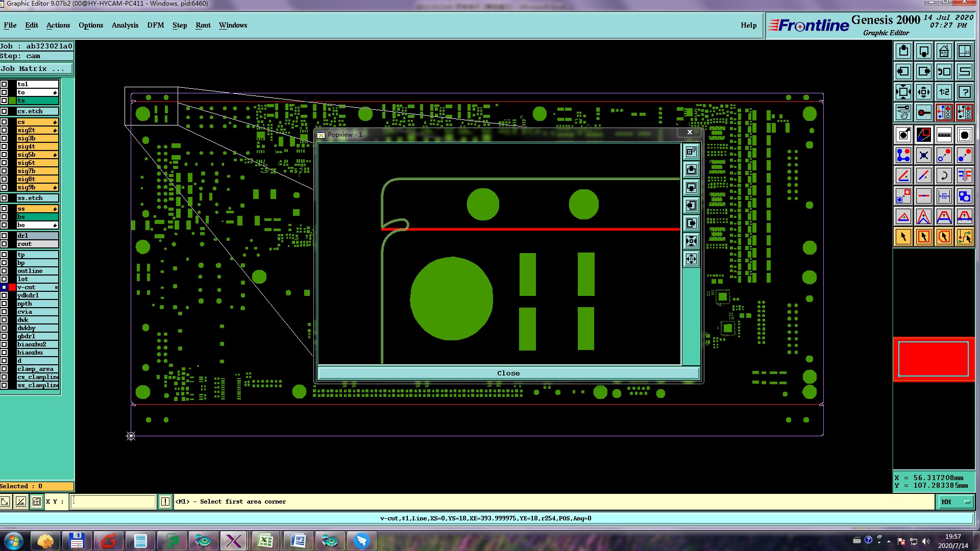
Task: Open the question mark help icon
Action: tap(964, 92)
